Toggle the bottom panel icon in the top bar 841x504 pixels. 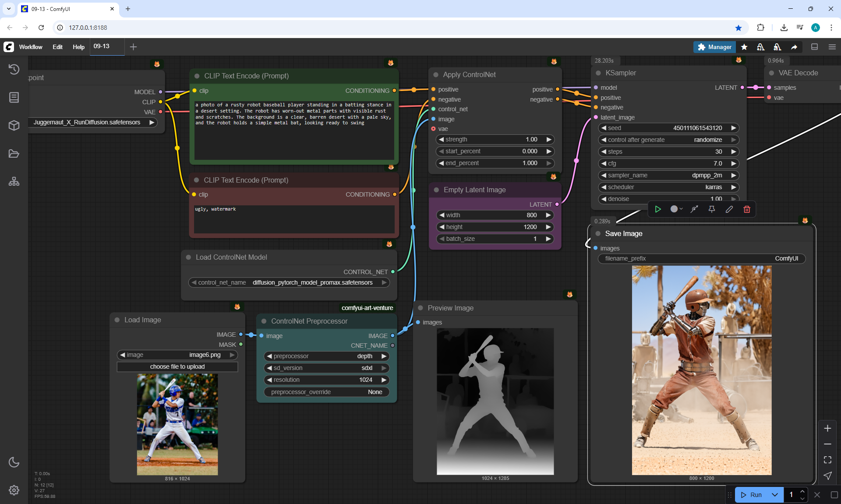814,47
